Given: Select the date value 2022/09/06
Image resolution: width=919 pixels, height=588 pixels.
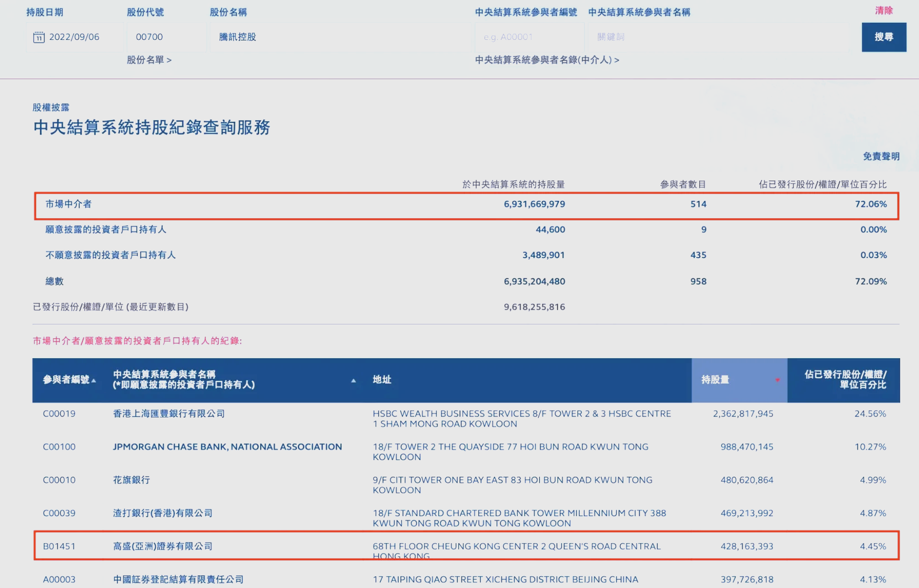Looking at the screenshot, I should pyautogui.click(x=74, y=37).
